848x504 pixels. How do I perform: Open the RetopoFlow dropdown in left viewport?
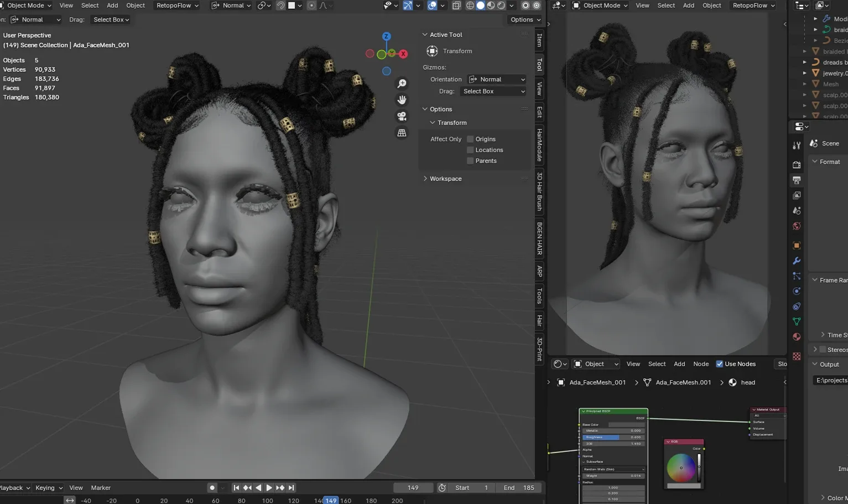point(177,6)
